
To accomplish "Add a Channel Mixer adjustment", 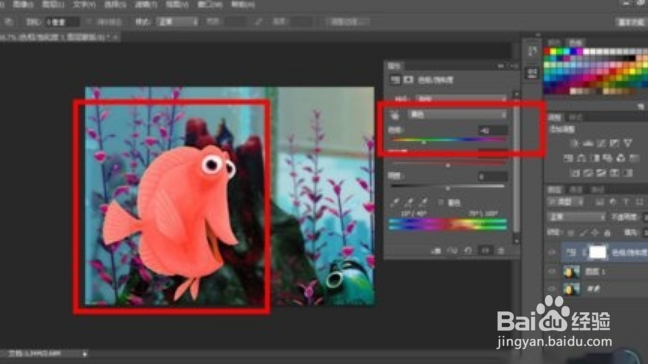I will coord(621,158).
